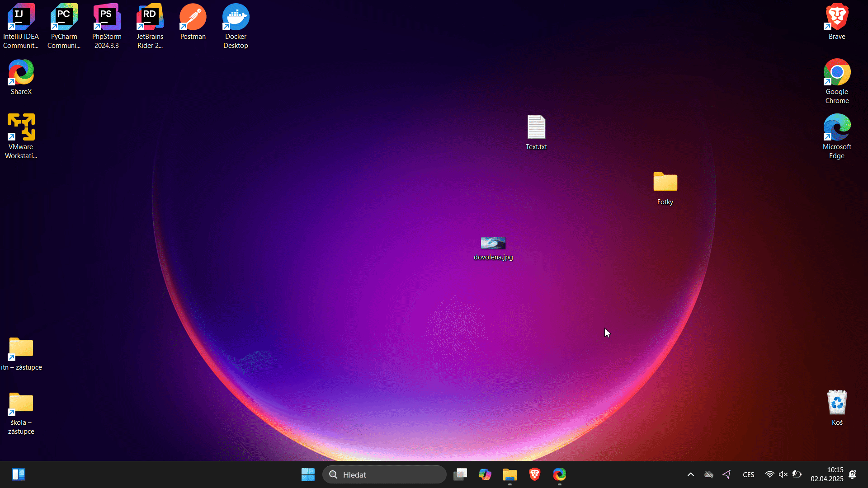Open the dovolena.jpg image

pyautogui.click(x=493, y=243)
